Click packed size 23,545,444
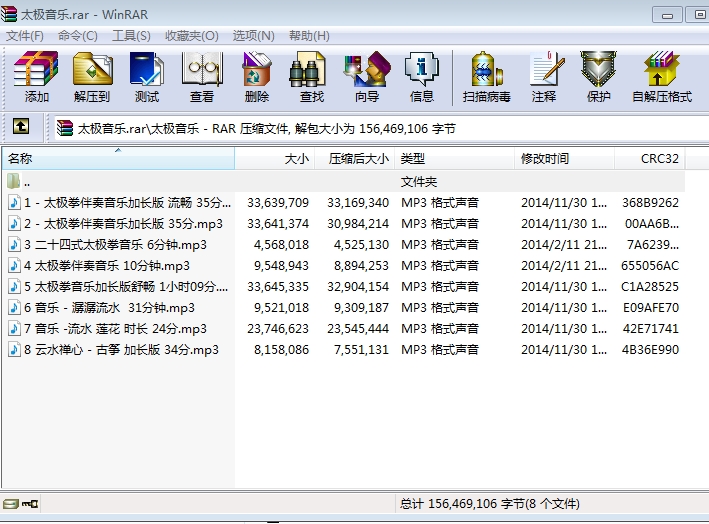 point(358,329)
